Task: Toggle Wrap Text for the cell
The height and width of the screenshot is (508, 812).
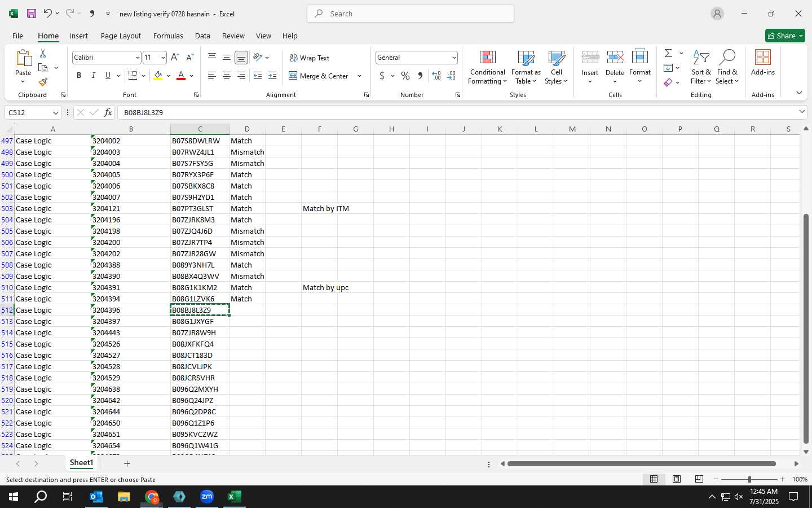Action: 310,58
